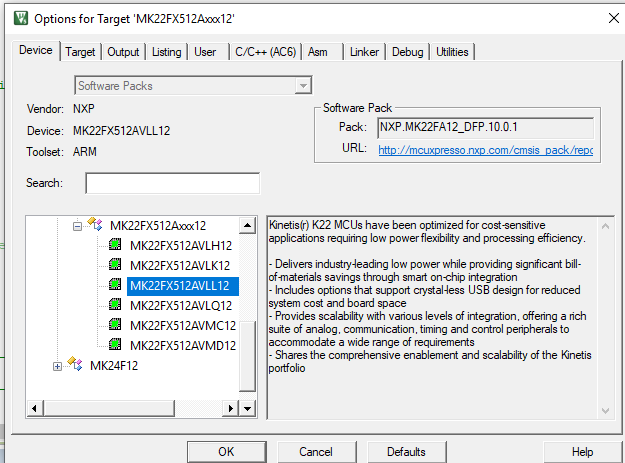The height and width of the screenshot is (463, 625).
Task: Click description panel scroll up arrow
Action: point(605,227)
